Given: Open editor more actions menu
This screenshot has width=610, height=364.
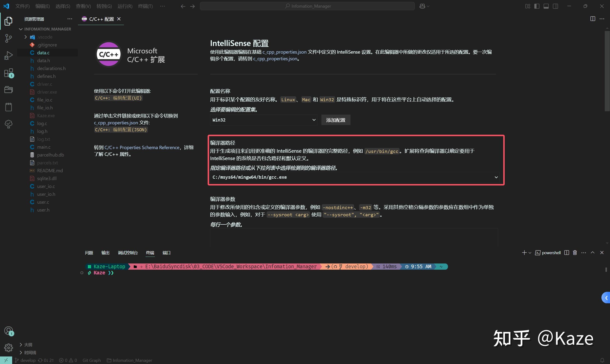Looking at the screenshot, I should click(x=602, y=19).
